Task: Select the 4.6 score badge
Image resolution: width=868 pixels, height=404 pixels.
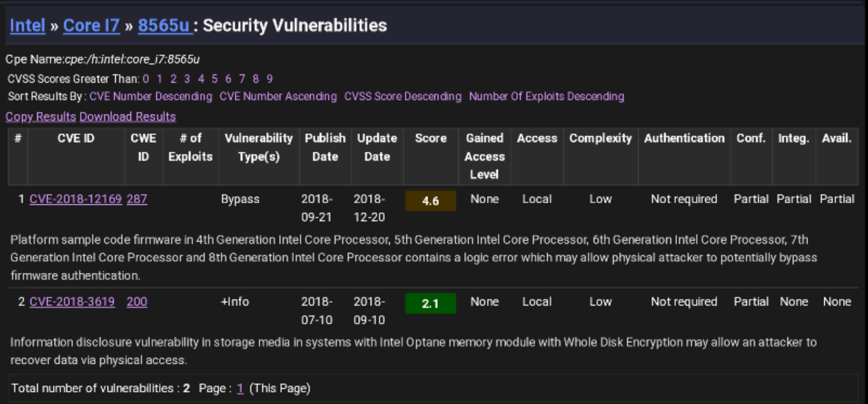Action: (x=431, y=201)
